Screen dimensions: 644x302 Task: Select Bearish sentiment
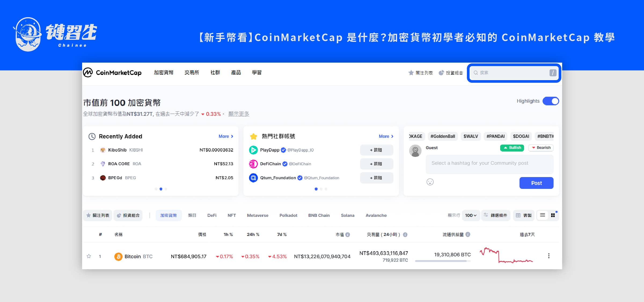541,148
